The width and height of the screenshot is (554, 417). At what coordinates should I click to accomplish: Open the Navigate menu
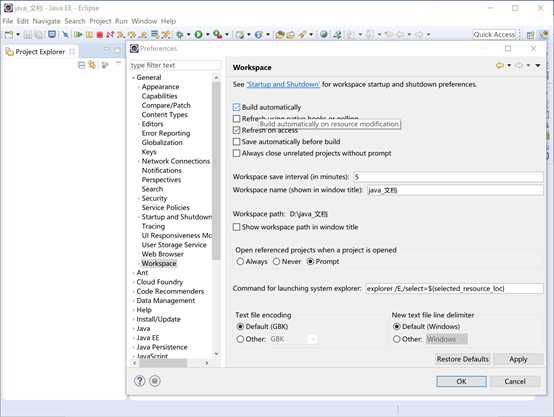pos(46,21)
